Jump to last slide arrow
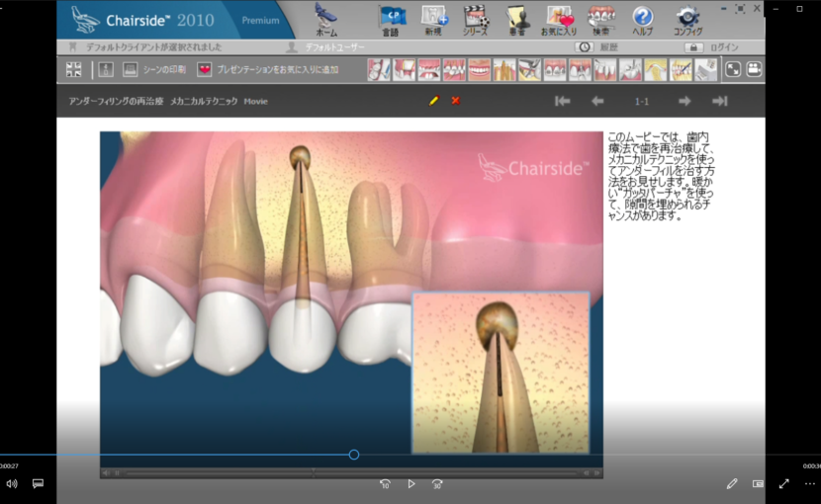The image size is (821, 504). pyautogui.click(x=720, y=101)
